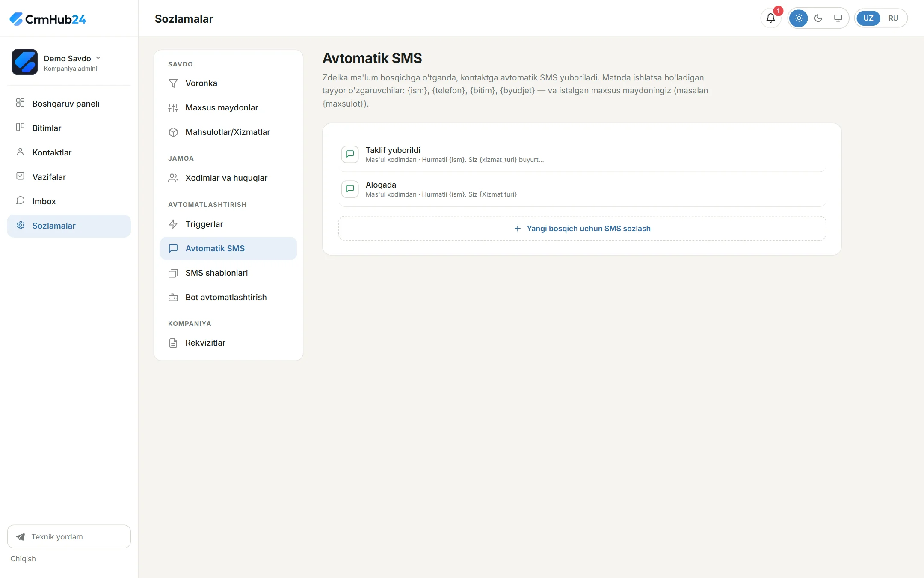Click the Texnik yordam telegram icon
The height and width of the screenshot is (578, 924).
click(x=21, y=537)
